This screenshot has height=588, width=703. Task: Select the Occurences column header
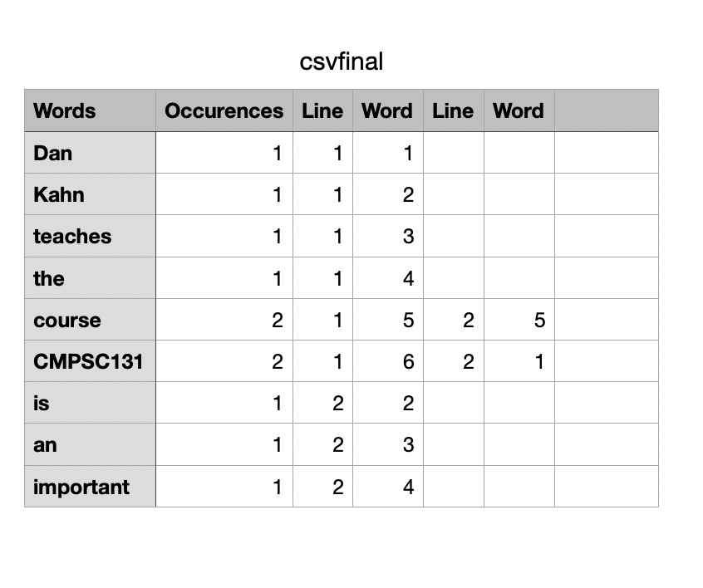[x=224, y=111]
